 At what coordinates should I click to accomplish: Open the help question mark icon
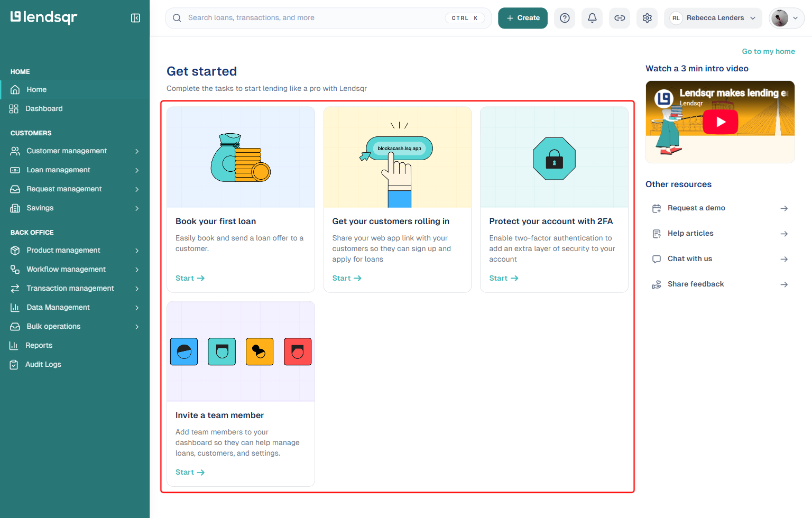coord(565,18)
